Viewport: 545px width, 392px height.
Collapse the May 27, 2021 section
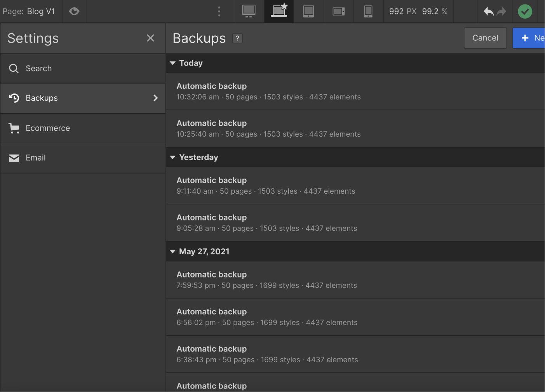pyautogui.click(x=173, y=252)
